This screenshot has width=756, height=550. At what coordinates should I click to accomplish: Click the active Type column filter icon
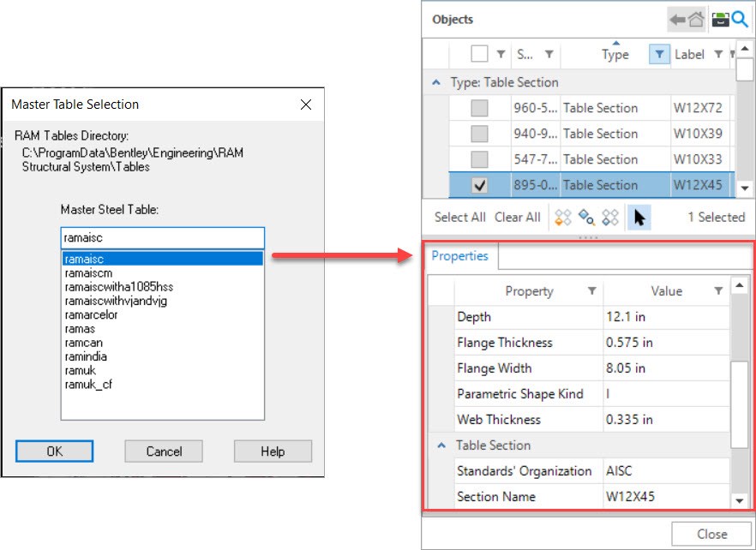pyautogui.click(x=658, y=55)
